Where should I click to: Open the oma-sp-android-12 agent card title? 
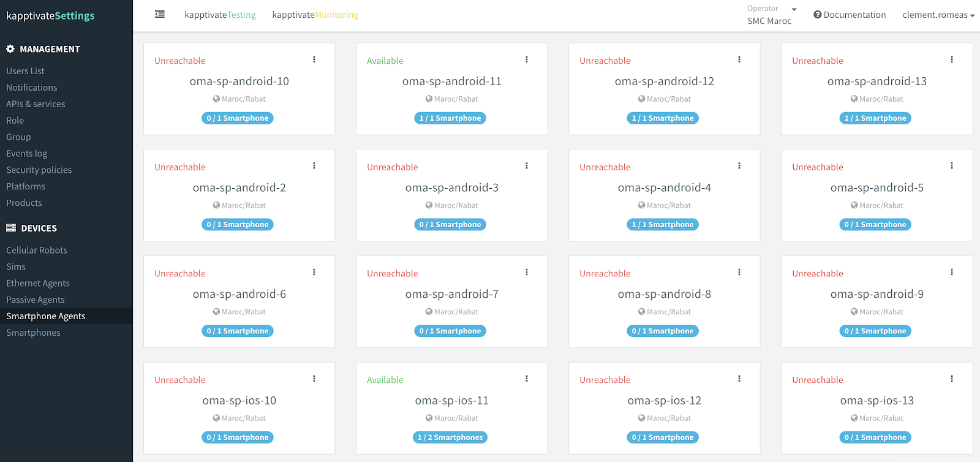[664, 81]
